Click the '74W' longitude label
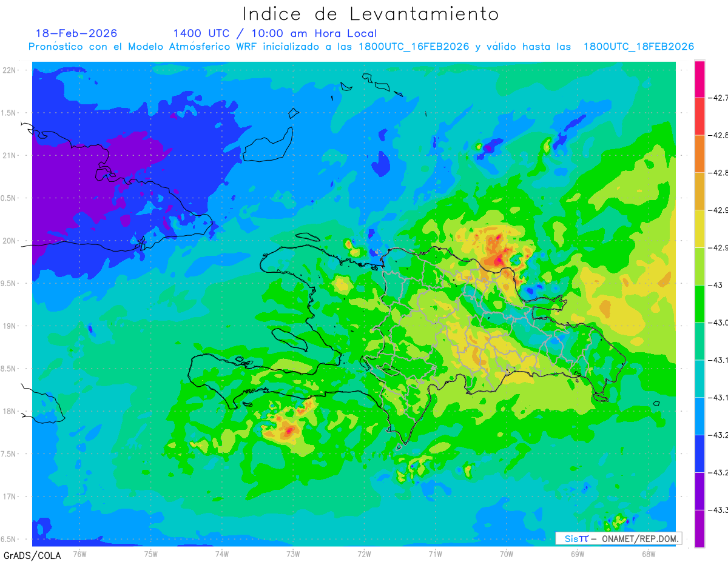This screenshot has height=562, width=728. [x=222, y=554]
